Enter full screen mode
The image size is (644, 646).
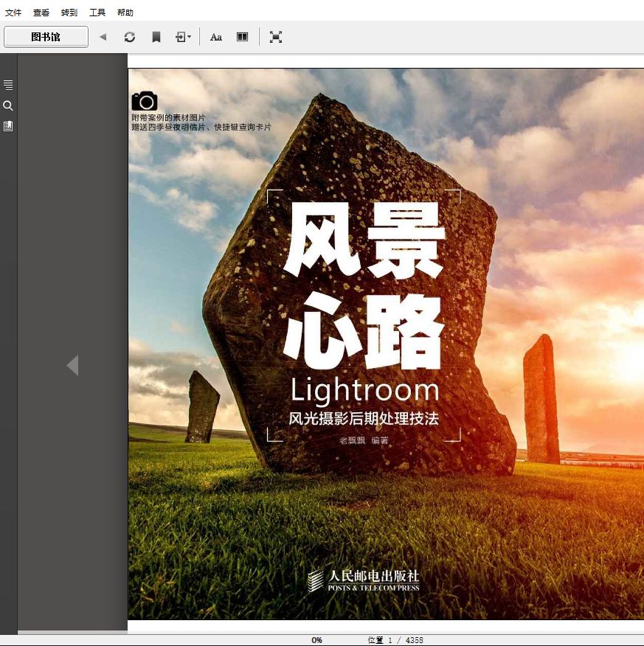click(276, 37)
